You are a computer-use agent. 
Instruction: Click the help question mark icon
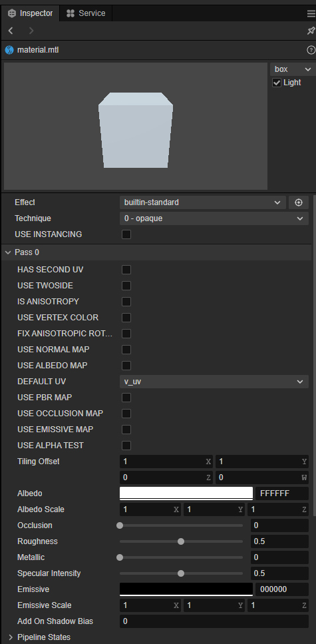pyautogui.click(x=311, y=50)
